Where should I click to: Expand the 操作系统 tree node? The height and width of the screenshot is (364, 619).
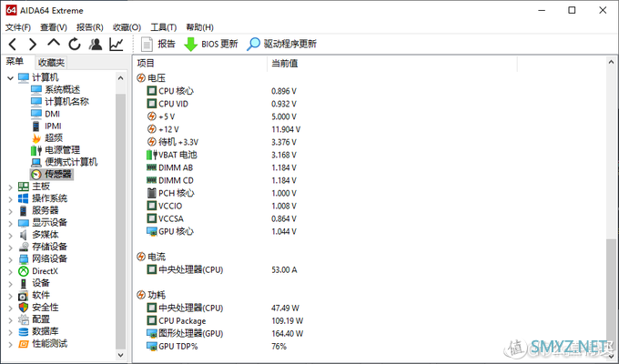(x=10, y=199)
